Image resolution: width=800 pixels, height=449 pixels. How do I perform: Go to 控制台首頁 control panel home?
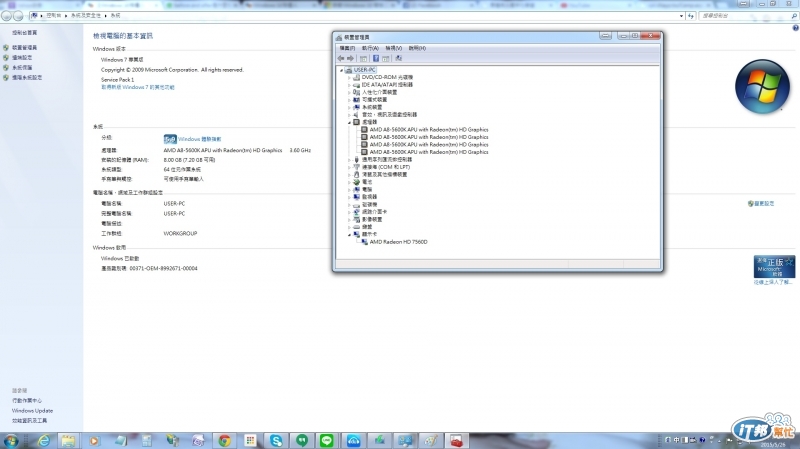pos(24,33)
